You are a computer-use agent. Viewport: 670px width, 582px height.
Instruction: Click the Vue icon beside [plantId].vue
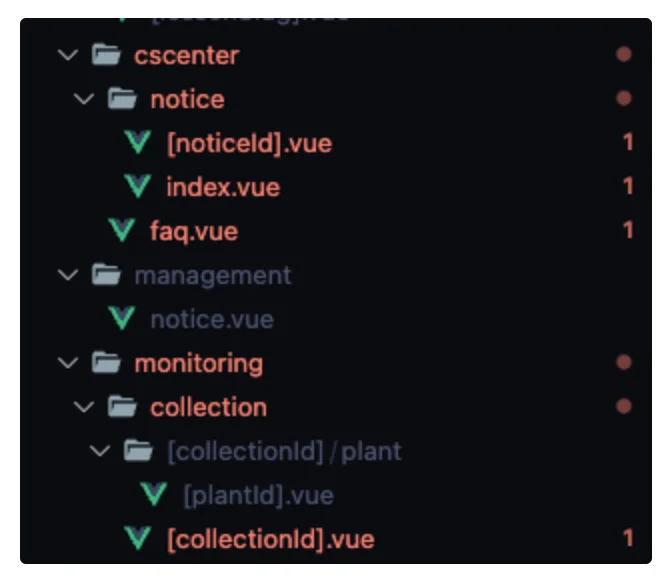154,495
